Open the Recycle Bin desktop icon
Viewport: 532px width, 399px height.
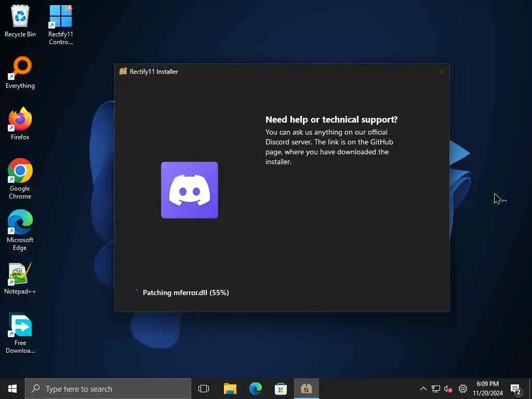coord(20,21)
